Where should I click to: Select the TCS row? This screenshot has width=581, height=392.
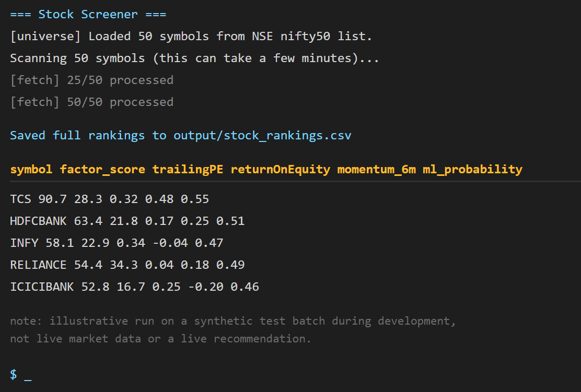click(x=109, y=199)
